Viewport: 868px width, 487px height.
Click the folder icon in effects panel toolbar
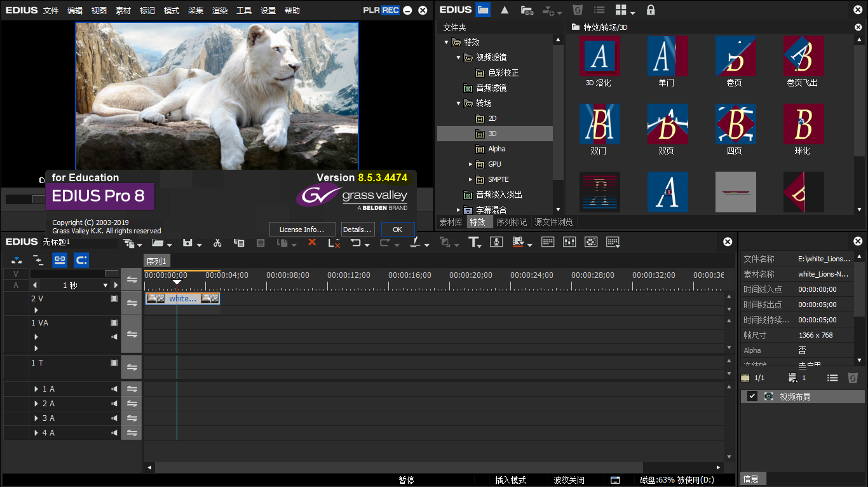(483, 10)
